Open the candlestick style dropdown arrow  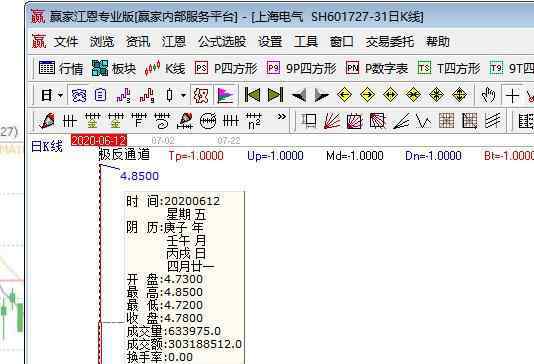(183, 95)
